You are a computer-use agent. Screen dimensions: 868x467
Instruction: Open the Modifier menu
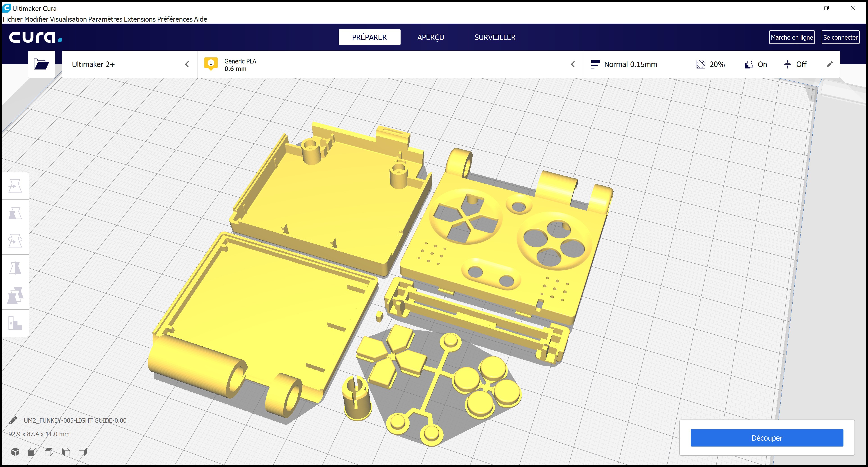click(36, 19)
